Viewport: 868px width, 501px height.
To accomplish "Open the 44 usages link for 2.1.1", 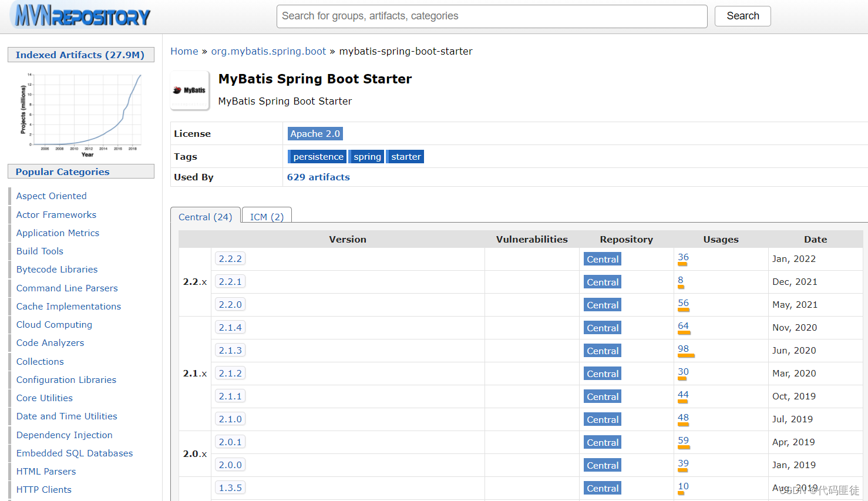I will click(x=683, y=395).
